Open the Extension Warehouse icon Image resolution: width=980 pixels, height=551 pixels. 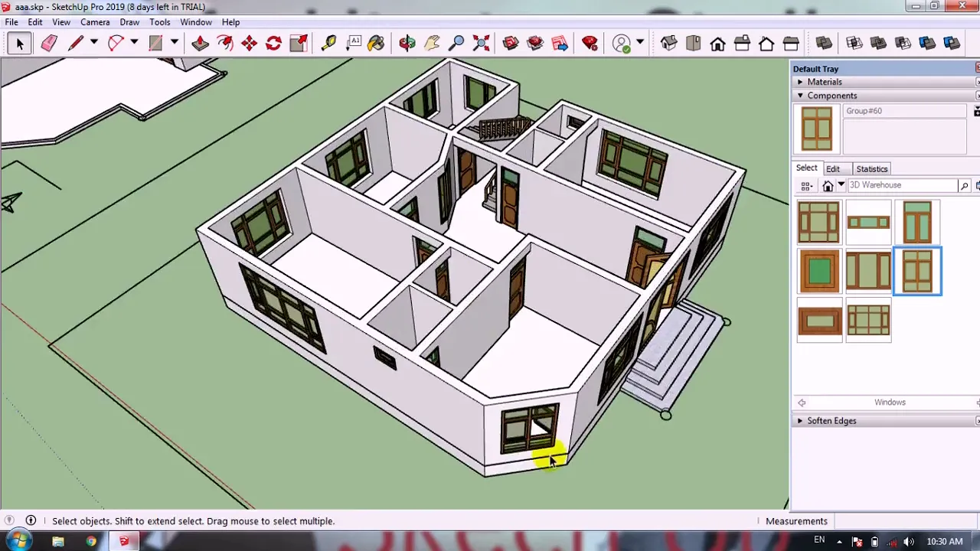coord(535,44)
